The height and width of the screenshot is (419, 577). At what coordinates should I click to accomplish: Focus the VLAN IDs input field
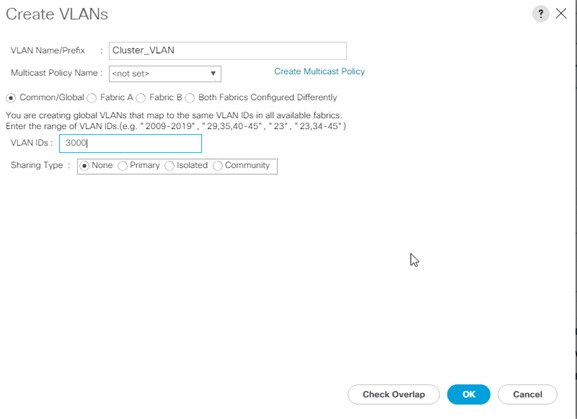[x=130, y=143]
